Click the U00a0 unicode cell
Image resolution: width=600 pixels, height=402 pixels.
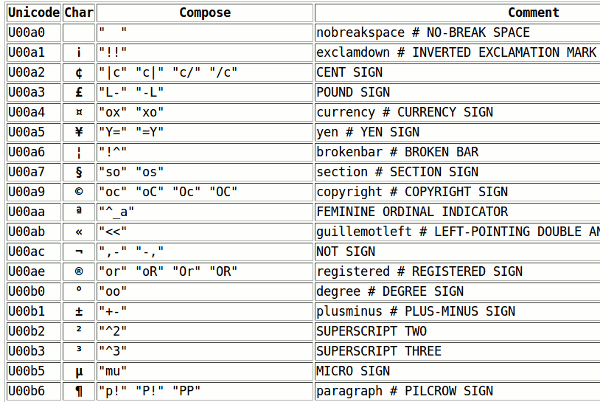tap(34, 33)
